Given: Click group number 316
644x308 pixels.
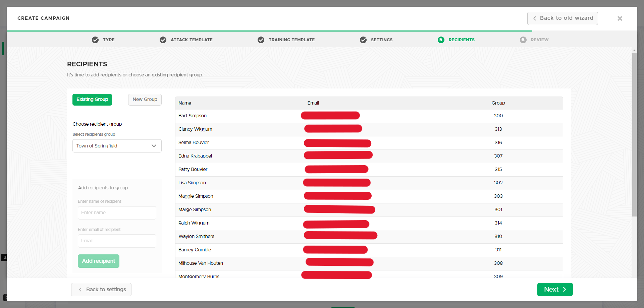Looking at the screenshot, I should pos(498,142).
